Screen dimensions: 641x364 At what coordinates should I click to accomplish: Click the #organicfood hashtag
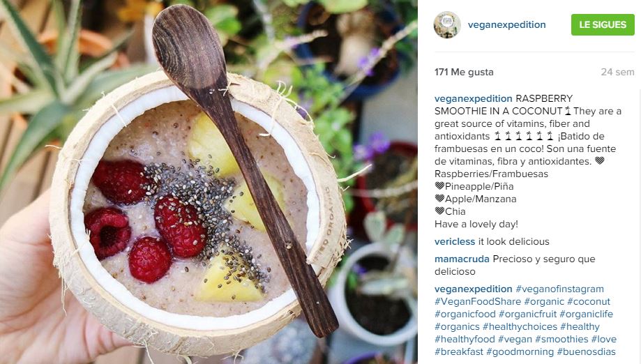pos(465,314)
